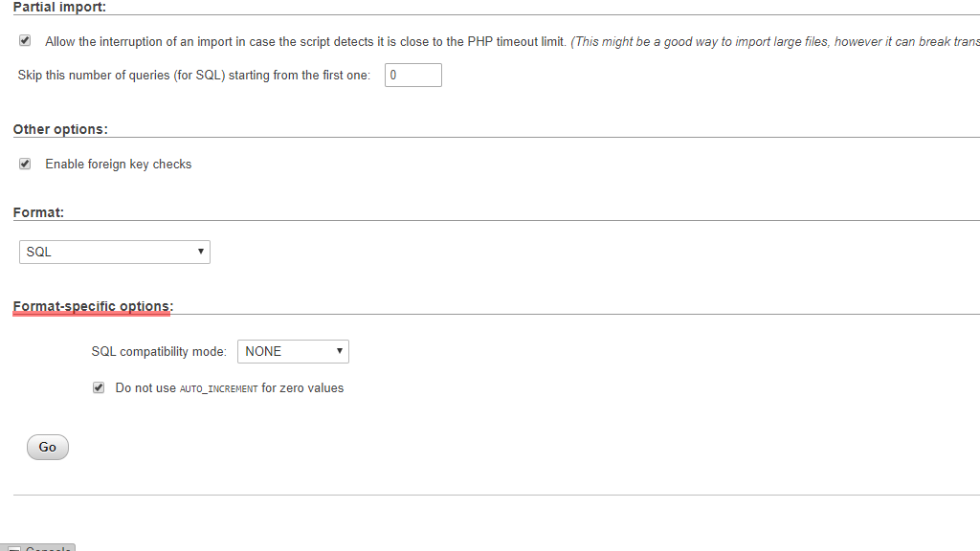Focus the skip queries number field
Viewport: 980px width, 551px height.
click(x=412, y=75)
